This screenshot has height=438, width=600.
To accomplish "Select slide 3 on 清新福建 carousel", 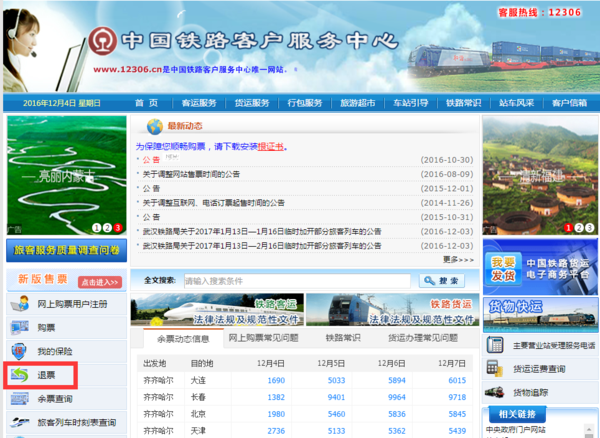I will pos(590,228).
